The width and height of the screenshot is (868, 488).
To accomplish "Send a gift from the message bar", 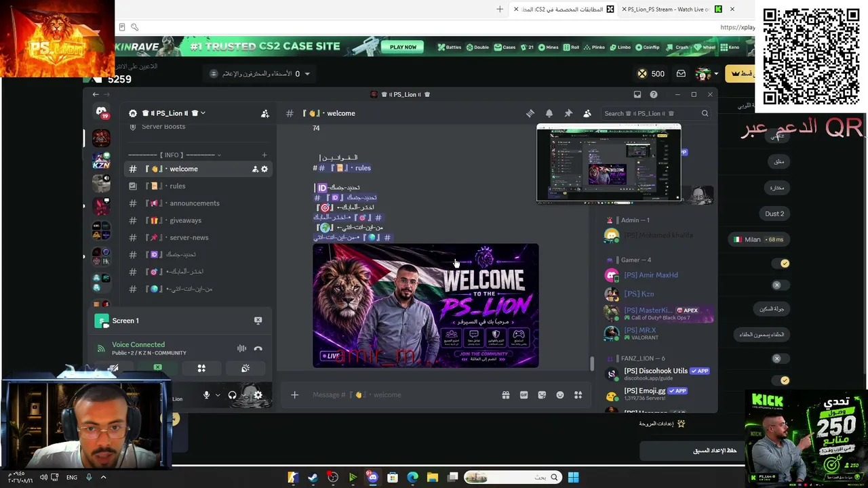I will pos(506,395).
